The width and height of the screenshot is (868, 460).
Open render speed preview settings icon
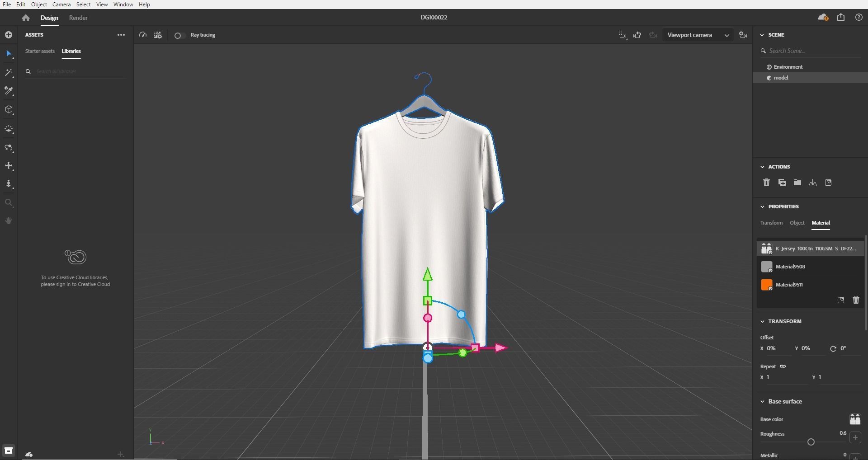(143, 35)
